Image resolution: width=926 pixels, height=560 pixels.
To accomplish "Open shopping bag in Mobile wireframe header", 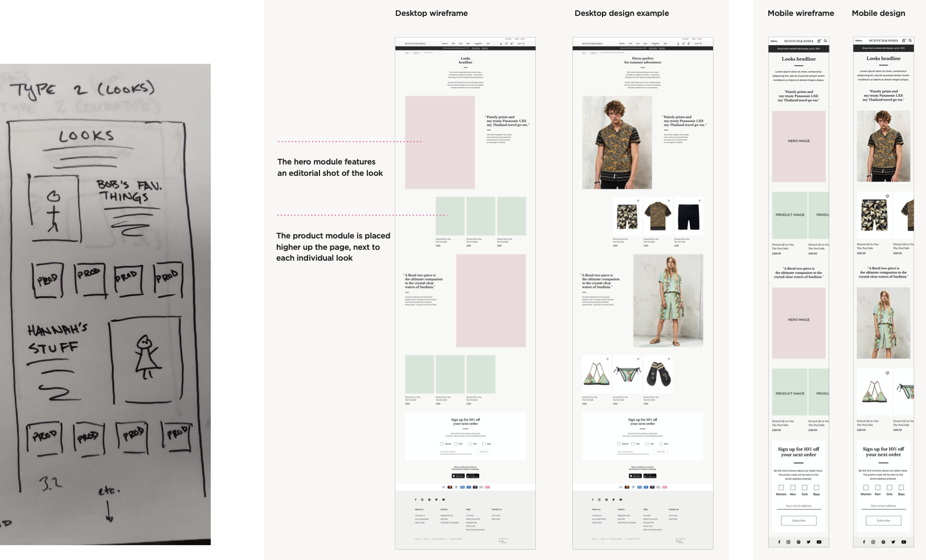I will pos(819,41).
